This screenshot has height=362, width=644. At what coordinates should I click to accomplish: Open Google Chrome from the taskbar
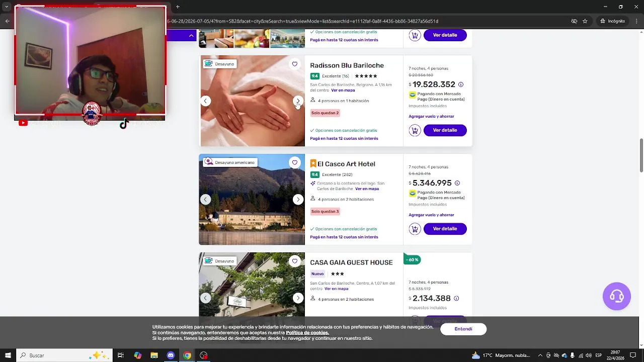pyautogui.click(x=187, y=355)
